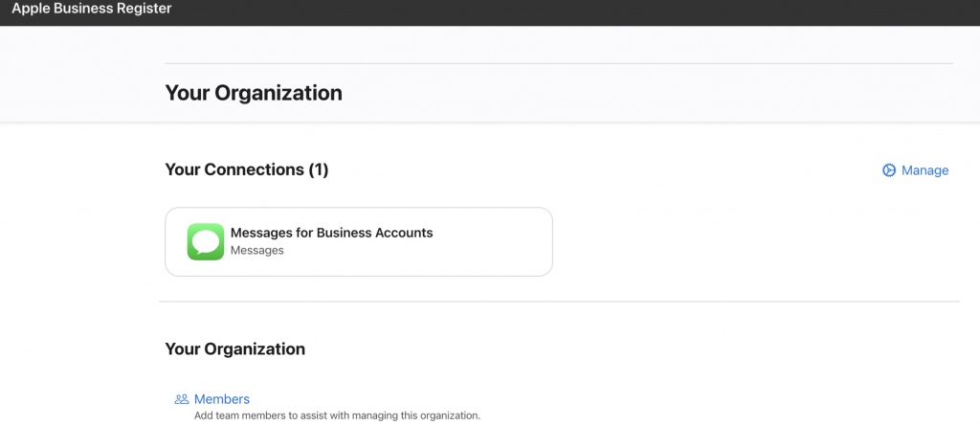Click divider line below connections card

[559, 302]
